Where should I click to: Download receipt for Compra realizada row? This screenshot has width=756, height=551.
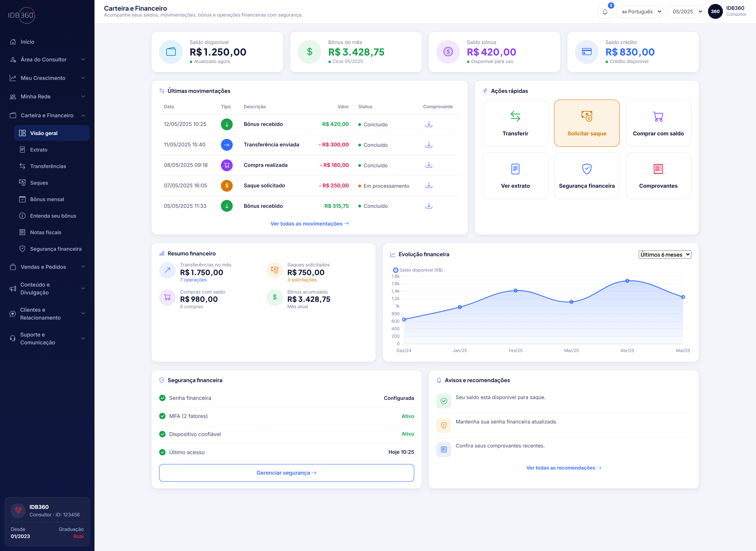click(x=429, y=165)
